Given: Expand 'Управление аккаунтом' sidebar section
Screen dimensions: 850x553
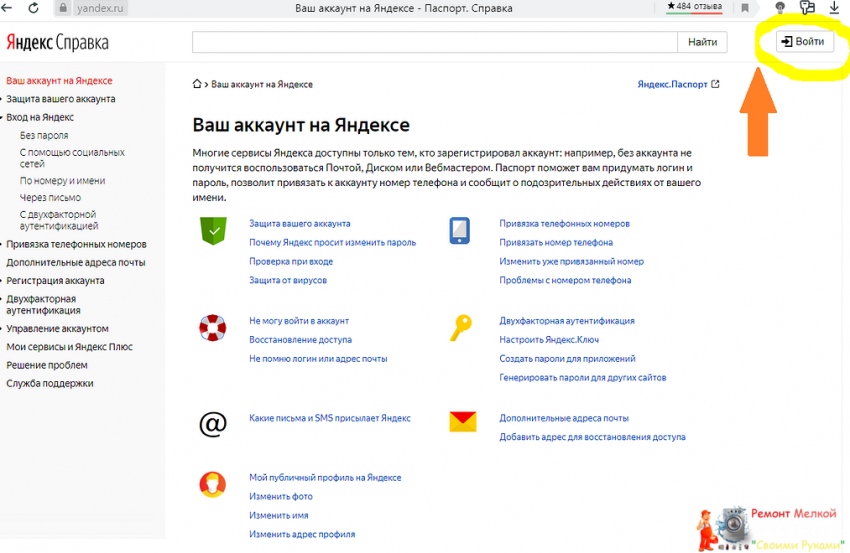Looking at the screenshot, I should [x=57, y=328].
